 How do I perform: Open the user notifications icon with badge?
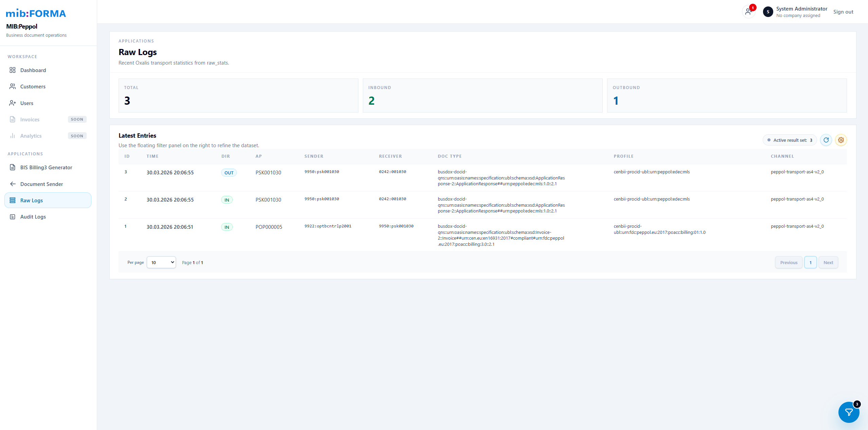748,12
